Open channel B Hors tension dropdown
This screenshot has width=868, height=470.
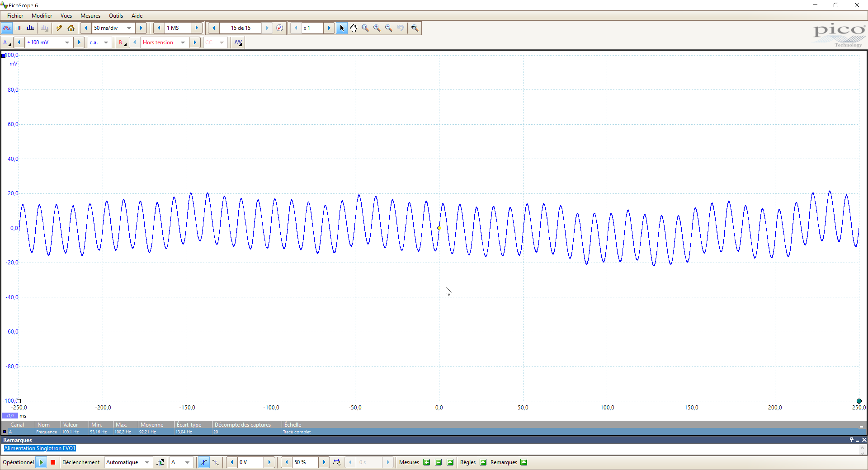(183, 42)
